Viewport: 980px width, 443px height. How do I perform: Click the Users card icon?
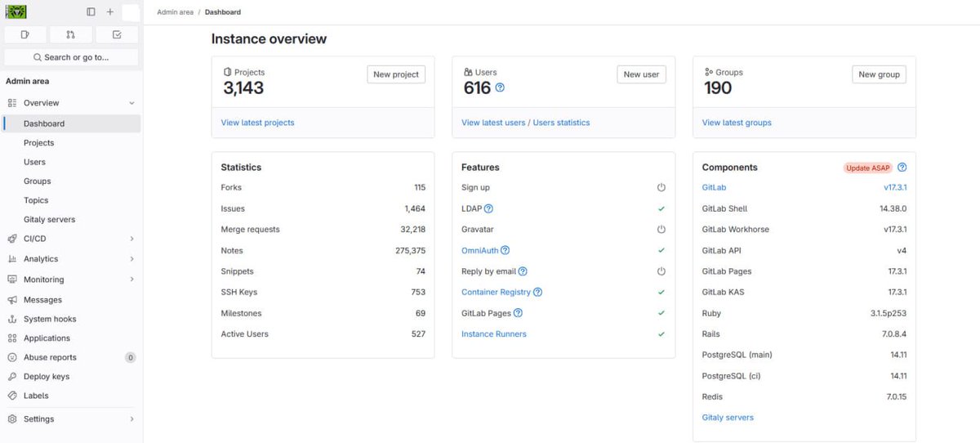coord(468,72)
